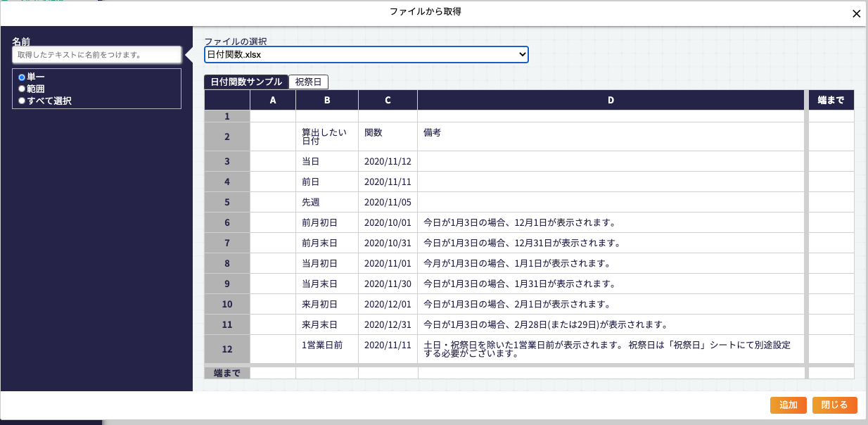This screenshot has width=868, height=425.
Task: Select row header 3
Action: point(227,161)
